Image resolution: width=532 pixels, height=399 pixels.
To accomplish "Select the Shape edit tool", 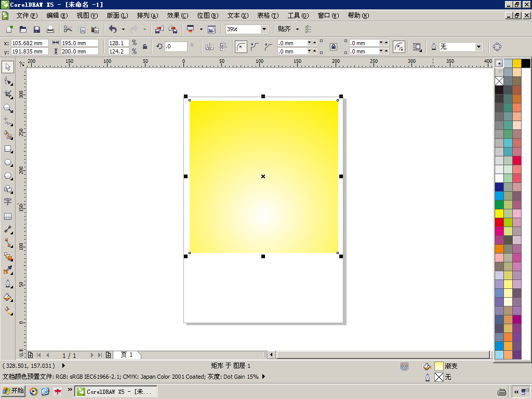I will tap(8, 81).
